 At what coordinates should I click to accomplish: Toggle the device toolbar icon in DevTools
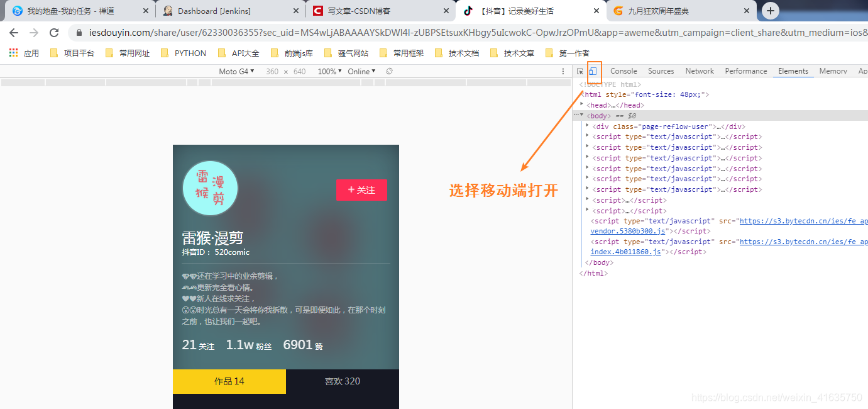[x=592, y=71]
